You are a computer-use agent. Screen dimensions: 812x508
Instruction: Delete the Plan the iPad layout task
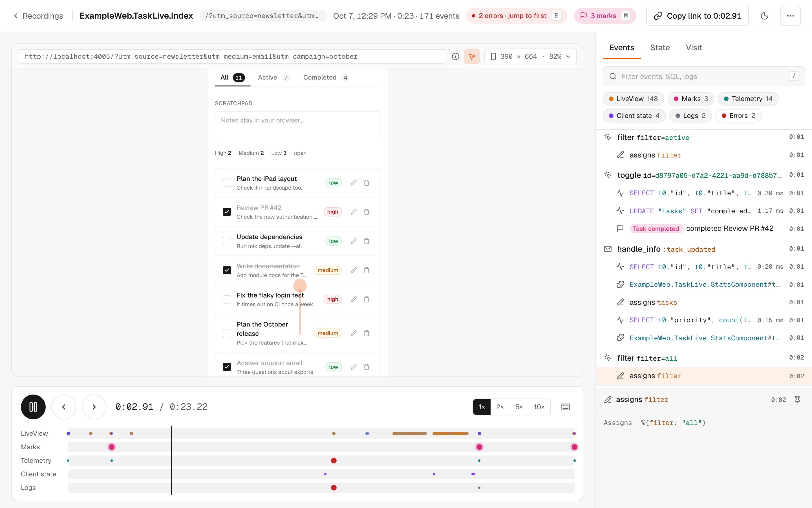[367, 183]
